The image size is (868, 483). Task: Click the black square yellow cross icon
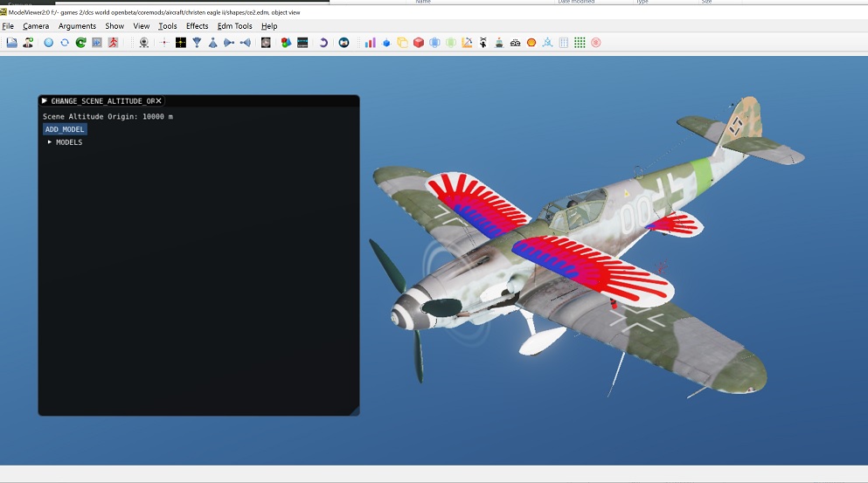pos(180,43)
